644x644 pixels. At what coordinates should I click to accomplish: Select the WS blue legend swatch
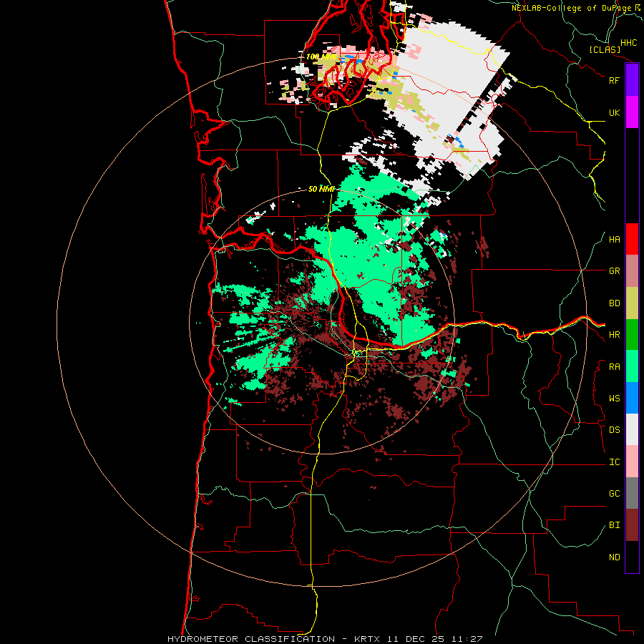click(x=632, y=398)
